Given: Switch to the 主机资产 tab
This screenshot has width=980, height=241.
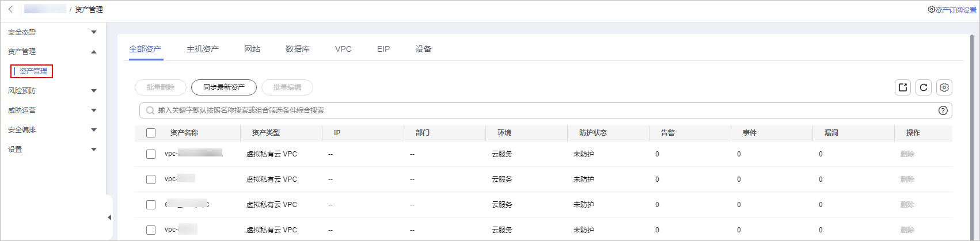Looking at the screenshot, I should click(x=203, y=49).
